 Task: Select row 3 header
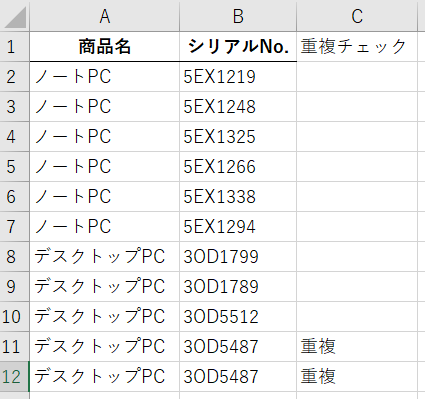click(x=14, y=107)
